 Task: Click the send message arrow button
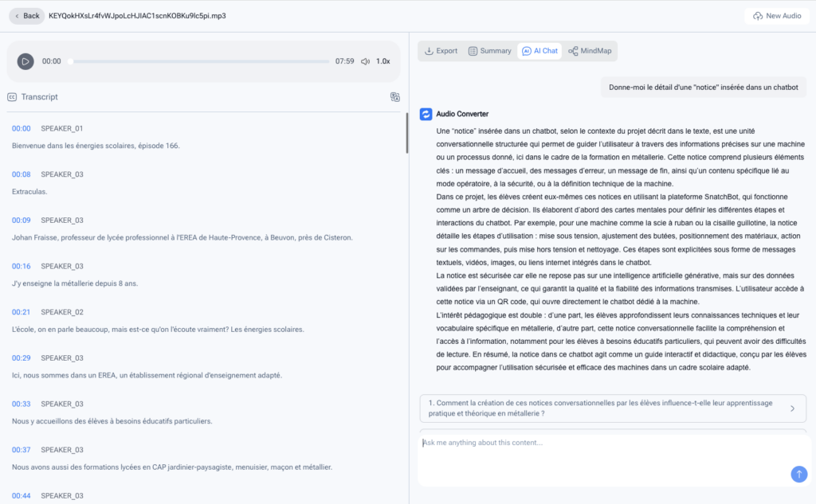click(798, 474)
